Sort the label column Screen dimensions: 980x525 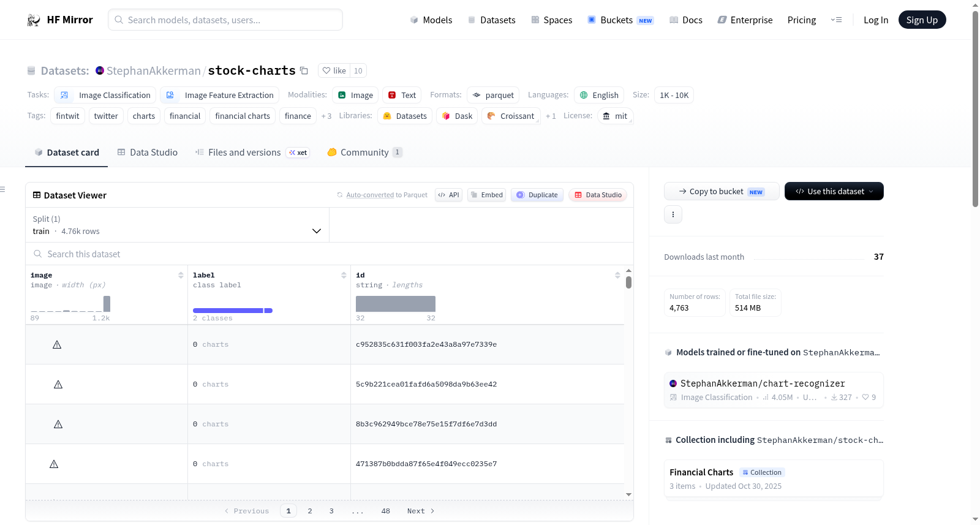click(x=344, y=275)
